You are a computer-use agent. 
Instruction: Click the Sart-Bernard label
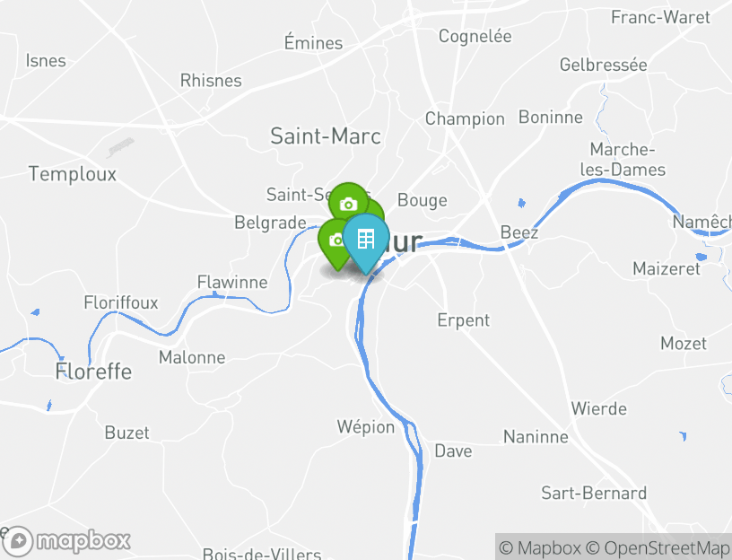594,493
